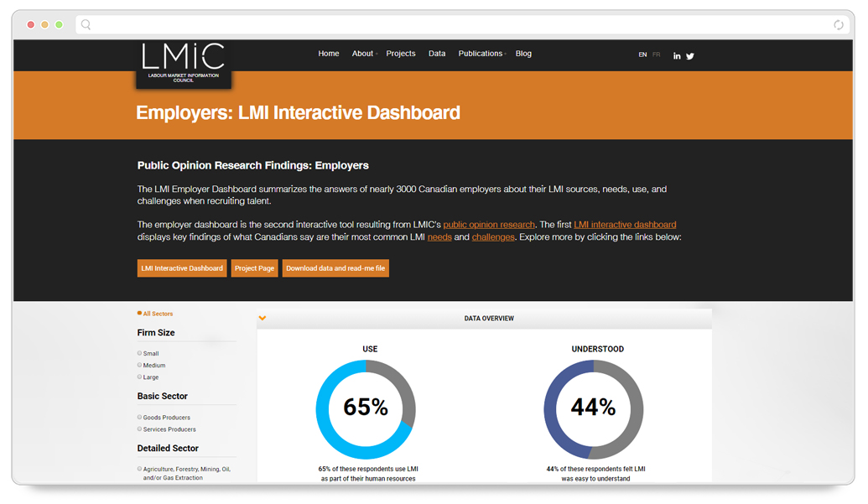868x504 pixels.
Task: Click the browser address bar
Action: [462, 24]
